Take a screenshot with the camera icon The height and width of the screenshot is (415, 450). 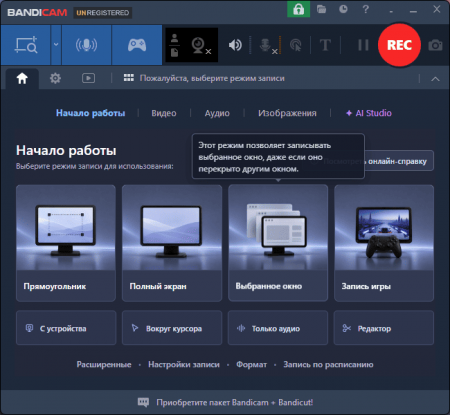click(x=435, y=45)
